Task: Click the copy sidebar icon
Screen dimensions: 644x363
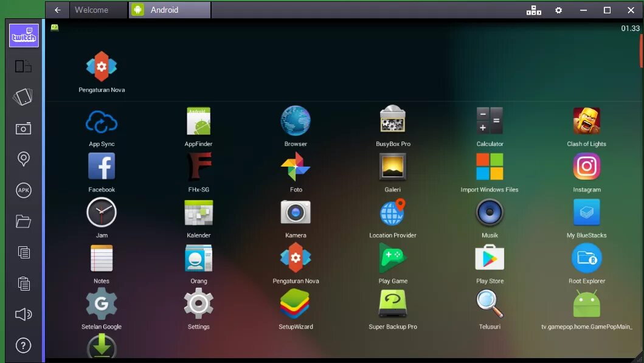Action: [x=24, y=252]
